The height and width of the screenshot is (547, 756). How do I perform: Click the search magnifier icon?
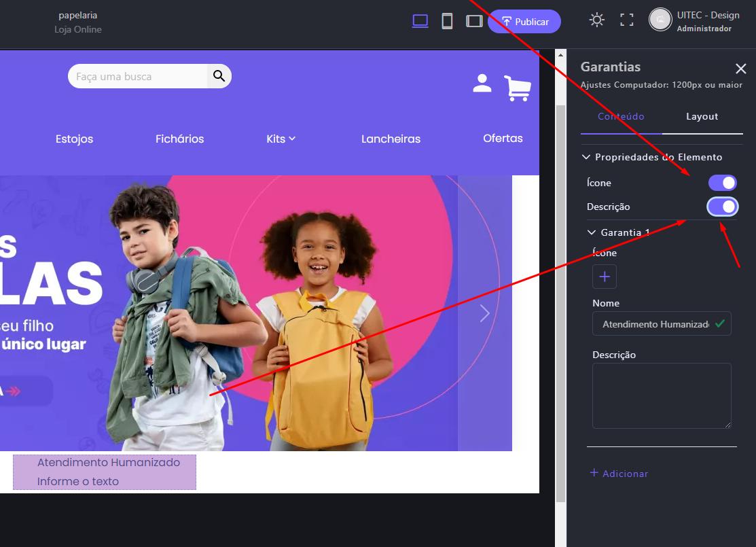coord(219,76)
